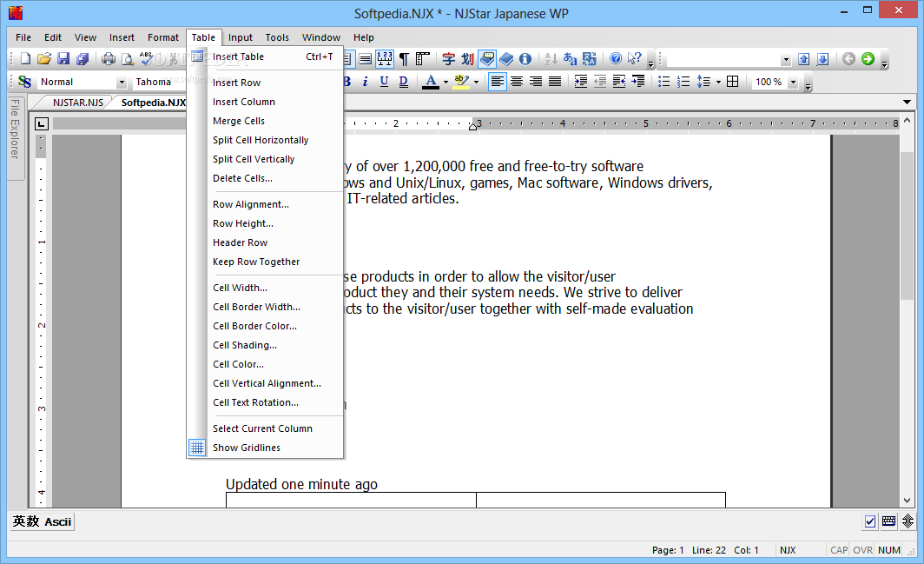The height and width of the screenshot is (564, 924).
Task: Justify the text
Action: point(555,82)
